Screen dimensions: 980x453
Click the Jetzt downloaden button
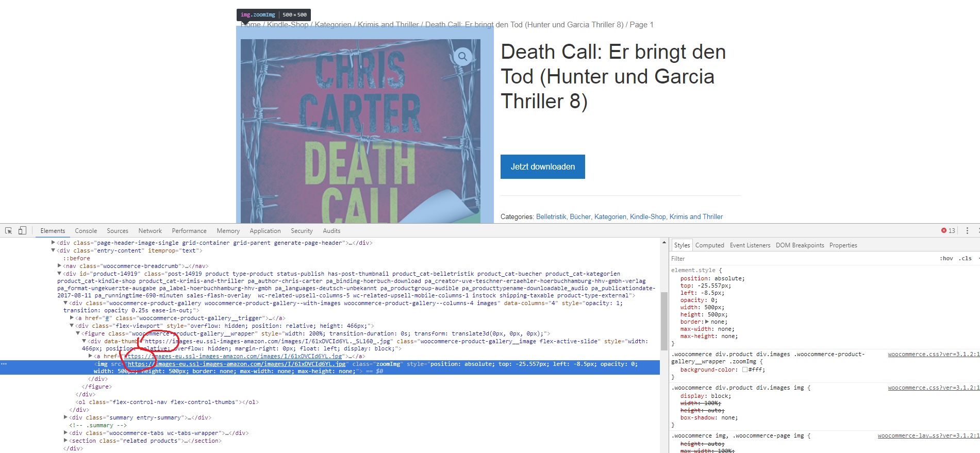coord(543,167)
